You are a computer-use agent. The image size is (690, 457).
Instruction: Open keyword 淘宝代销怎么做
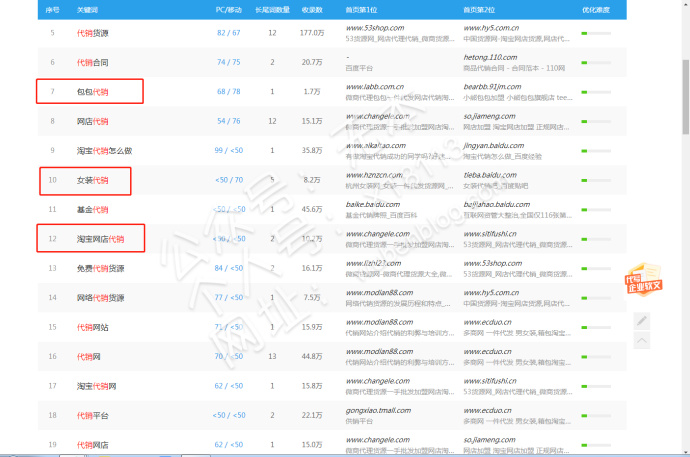tap(104, 151)
